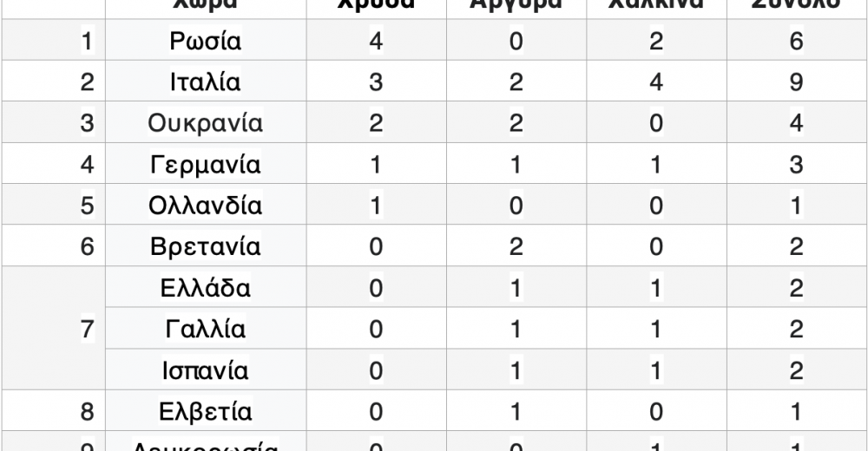Select the Ελβετία country cell
Viewport: 868px width, 451px height.
pyautogui.click(x=206, y=411)
